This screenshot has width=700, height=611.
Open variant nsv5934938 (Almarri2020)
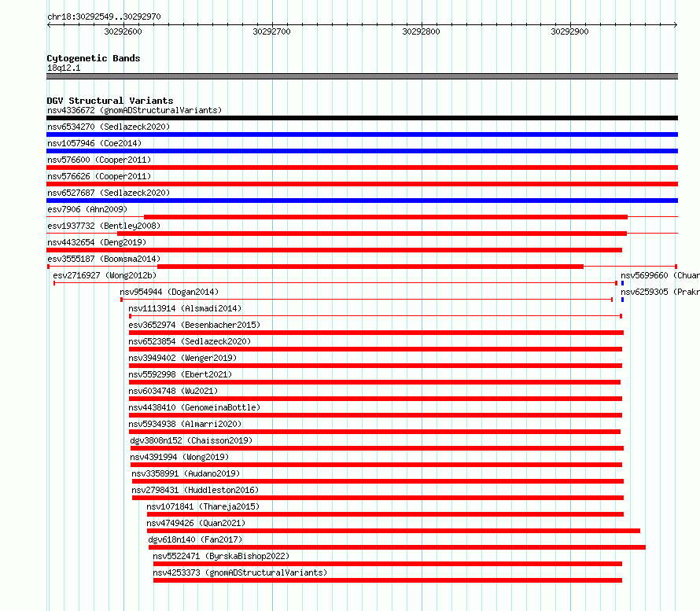pyautogui.click(x=185, y=424)
